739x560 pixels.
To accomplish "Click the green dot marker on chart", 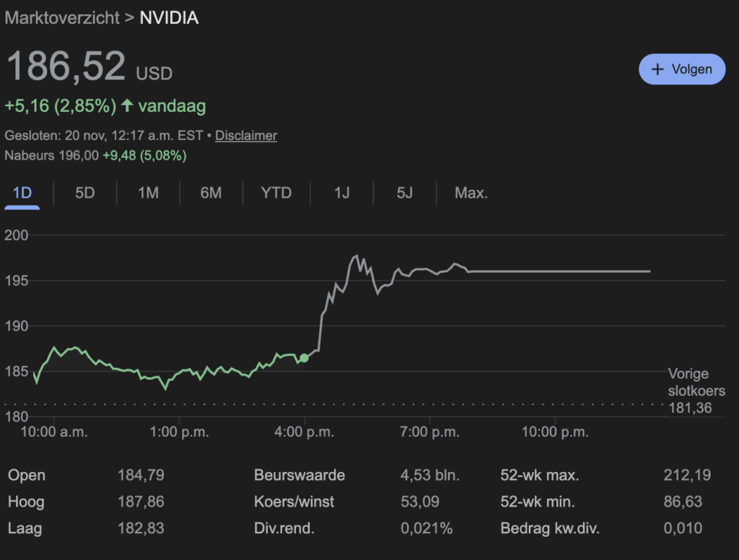I will coord(304,358).
